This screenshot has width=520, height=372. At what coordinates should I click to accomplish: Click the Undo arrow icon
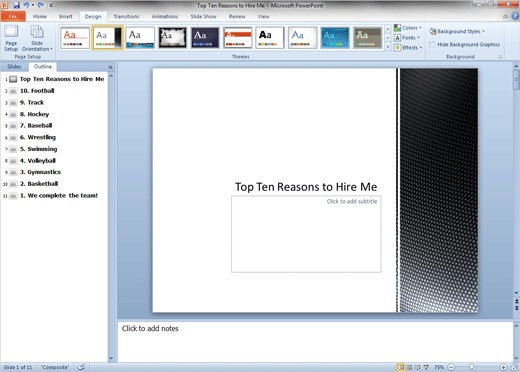tap(26, 5)
